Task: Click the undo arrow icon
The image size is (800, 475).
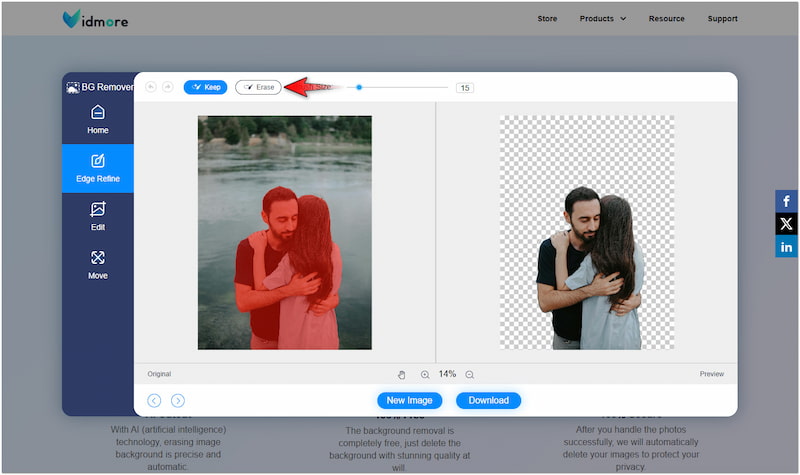Action: coord(151,87)
